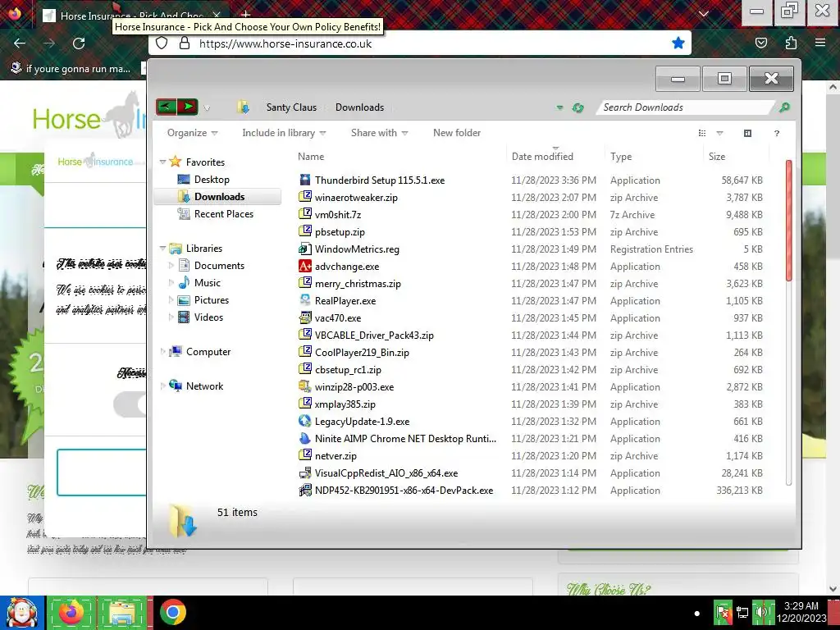Click the Explorer forward arrow button
Image resolution: width=840 pixels, height=630 pixels.
[188, 107]
